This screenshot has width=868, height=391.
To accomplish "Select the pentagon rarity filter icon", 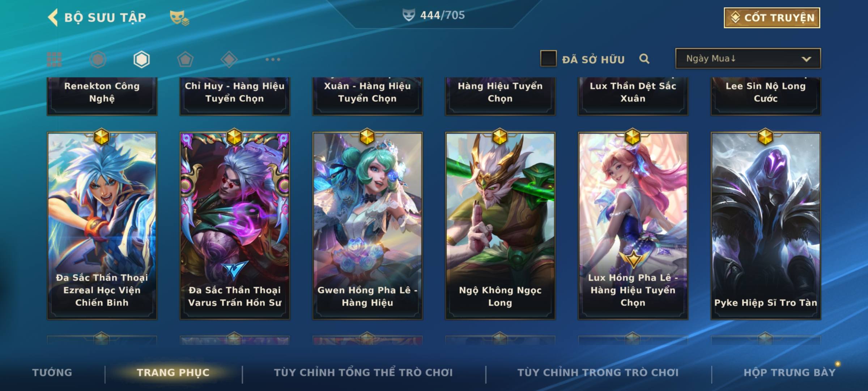I will (185, 59).
